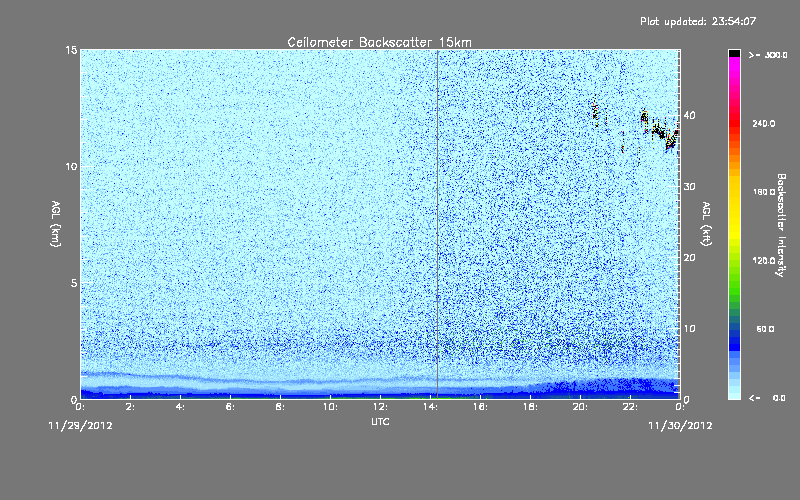Click the '6:' tick on the UTC axis
800x500 pixels.
(230, 407)
